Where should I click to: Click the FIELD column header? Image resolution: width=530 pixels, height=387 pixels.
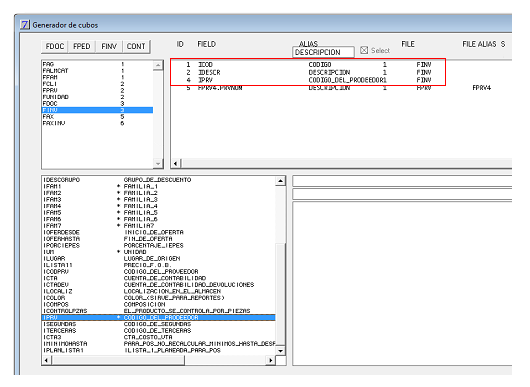point(207,44)
